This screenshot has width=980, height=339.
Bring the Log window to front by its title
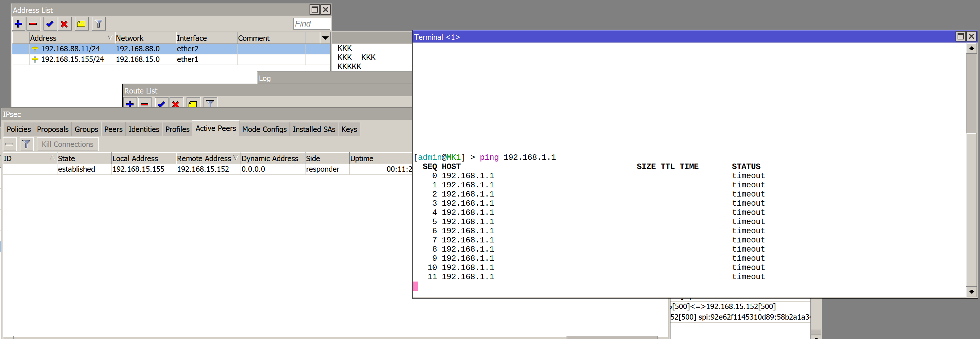click(x=265, y=79)
